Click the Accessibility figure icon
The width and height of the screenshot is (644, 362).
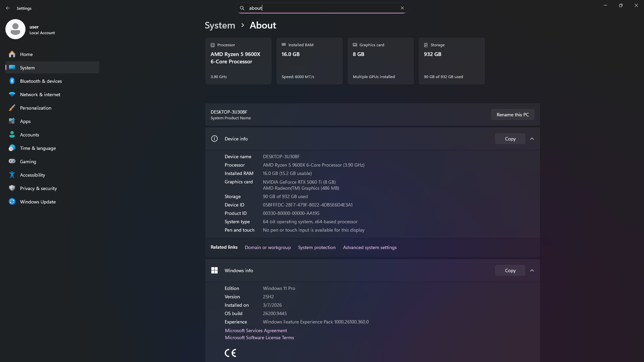pyautogui.click(x=12, y=175)
